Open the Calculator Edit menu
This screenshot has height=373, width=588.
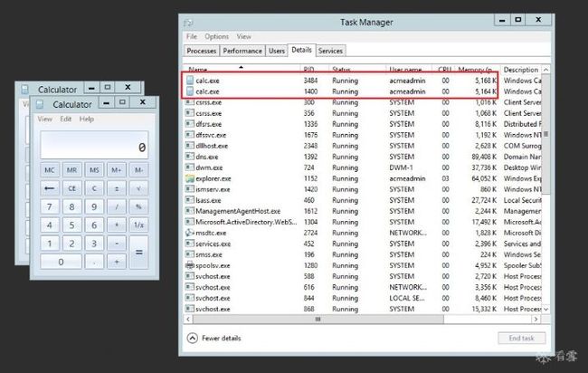click(x=66, y=119)
